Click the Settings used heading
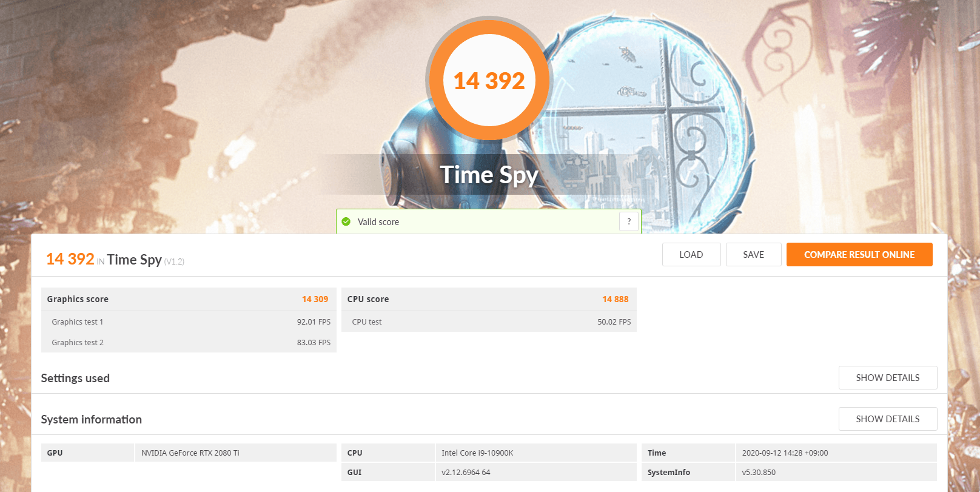980x492 pixels. [x=75, y=378]
